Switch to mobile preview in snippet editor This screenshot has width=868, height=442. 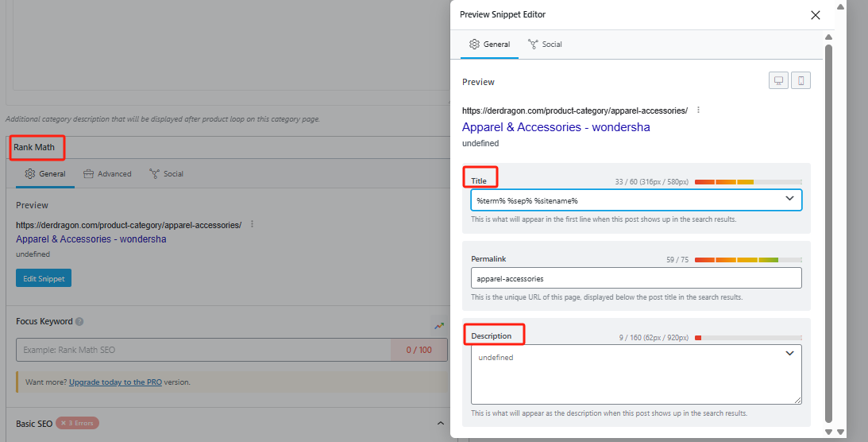[x=800, y=81]
